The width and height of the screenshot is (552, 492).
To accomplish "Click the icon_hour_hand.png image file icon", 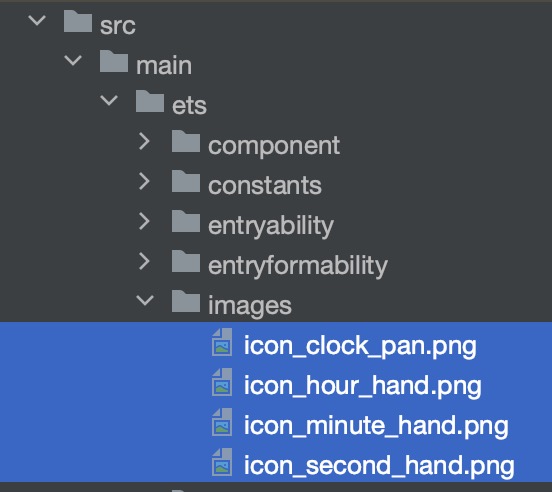I will coord(222,382).
